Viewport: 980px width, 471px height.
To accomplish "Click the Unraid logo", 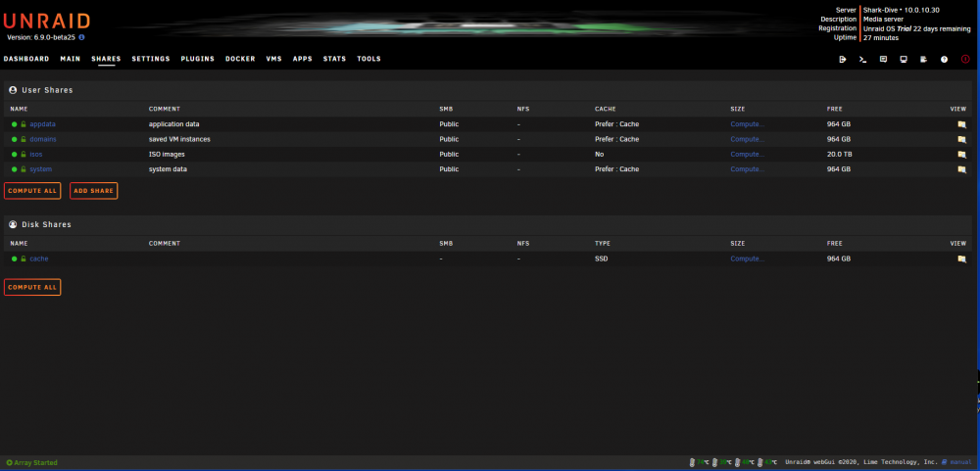I will tap(47, 22).
